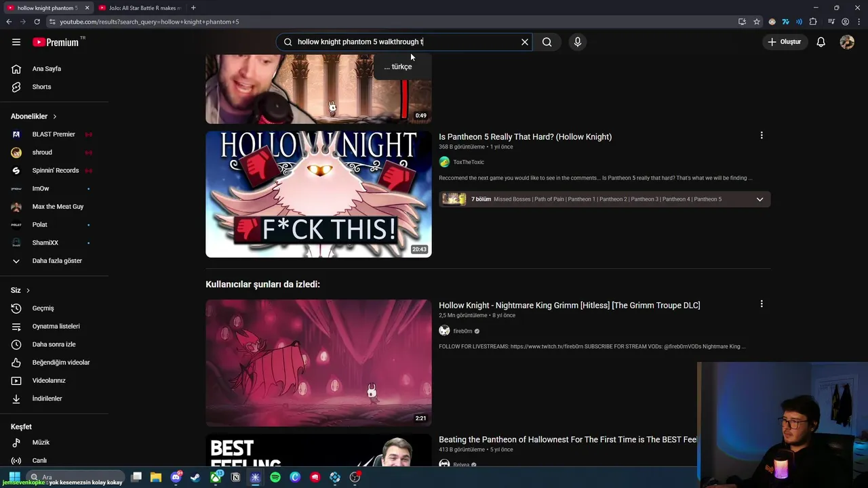Click the browser address bar URL

tap(149, 22)
